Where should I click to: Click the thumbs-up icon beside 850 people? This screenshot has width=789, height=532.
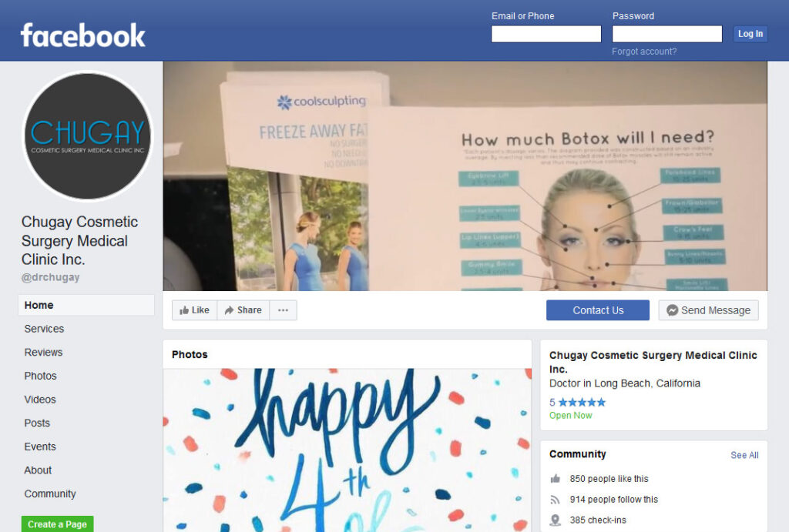point(555,479)
